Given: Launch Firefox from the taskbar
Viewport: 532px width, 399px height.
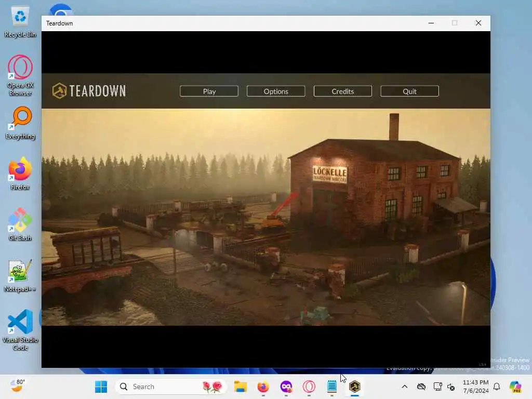Looking at the screenshot, I should coord(263,387).
